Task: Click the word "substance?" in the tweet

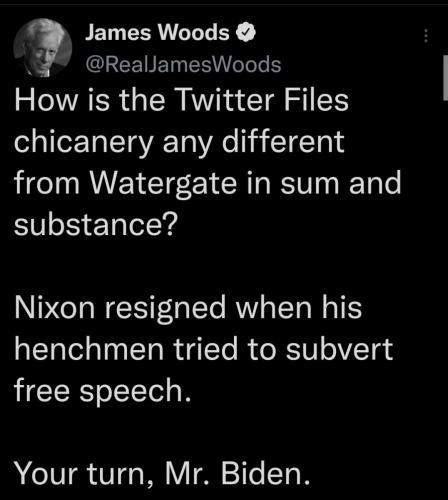Action: [x=94, y=224]
